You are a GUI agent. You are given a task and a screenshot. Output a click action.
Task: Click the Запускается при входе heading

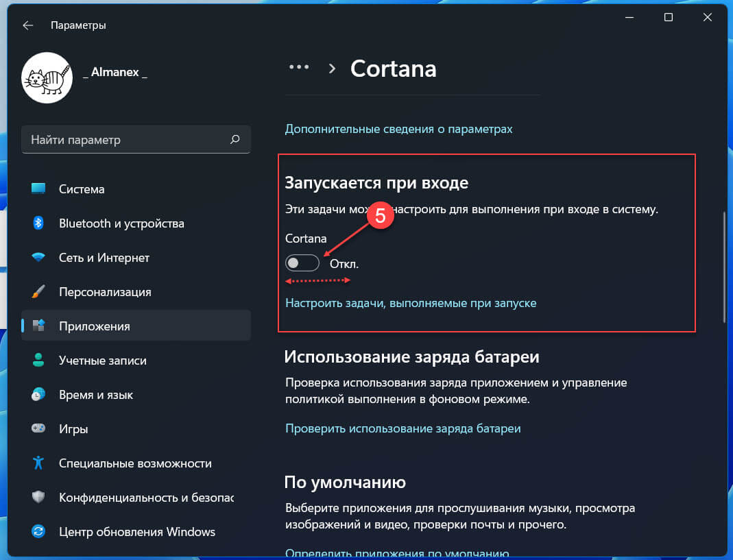(376, 183)
